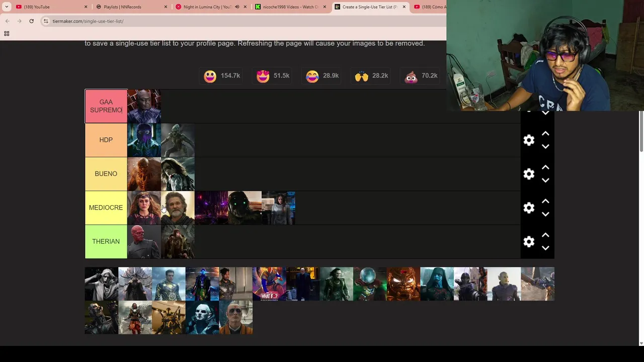Move the BUENO row up with its up arrow

pyautogui.click(x=545, y=167)
